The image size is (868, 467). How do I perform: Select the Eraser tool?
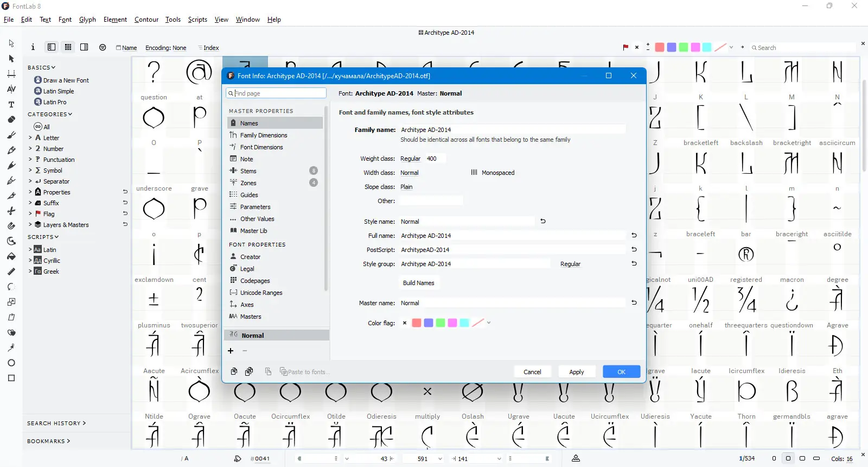click(11, 119)
